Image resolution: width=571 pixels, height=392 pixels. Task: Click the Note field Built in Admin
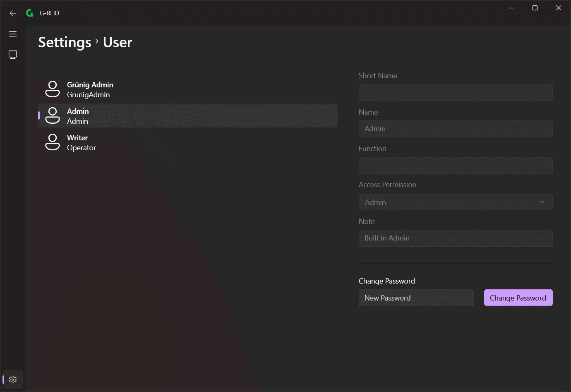point(456,238)
